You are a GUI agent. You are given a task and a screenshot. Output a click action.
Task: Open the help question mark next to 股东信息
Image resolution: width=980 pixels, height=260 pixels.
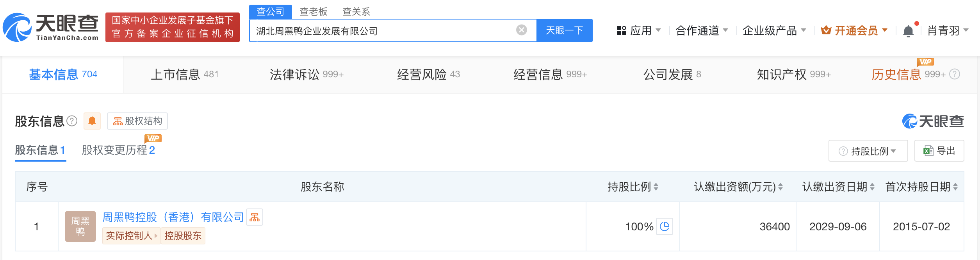coord(71,121)
